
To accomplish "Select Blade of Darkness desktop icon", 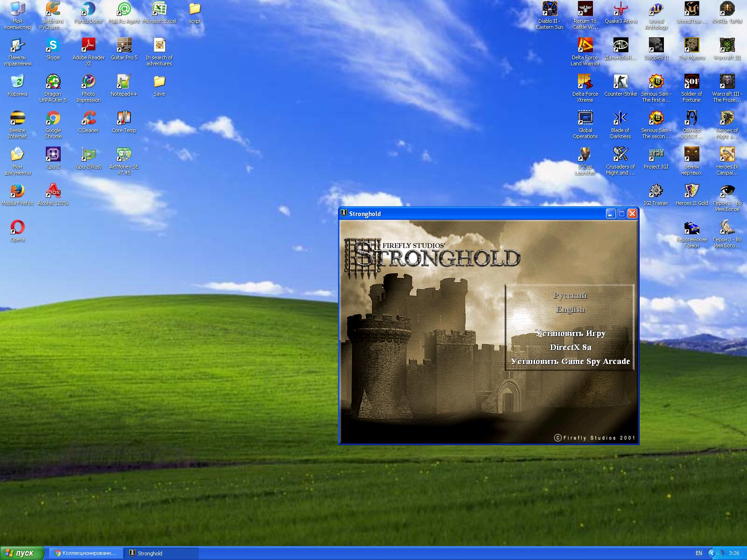I will click(x=620, y=125).
